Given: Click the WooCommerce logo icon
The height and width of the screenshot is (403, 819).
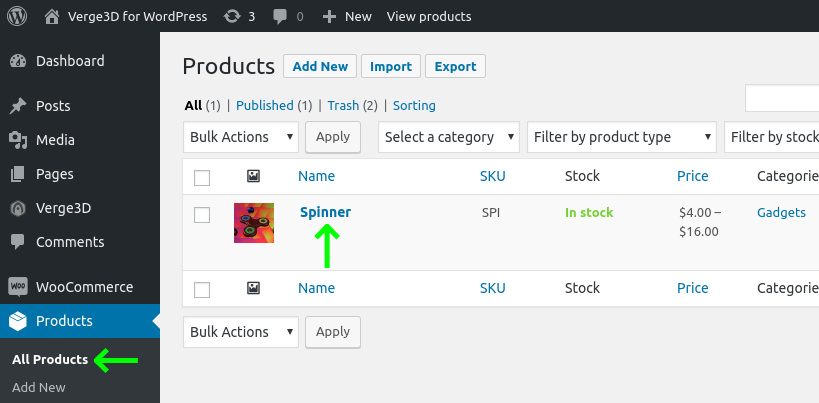Looking at the screenshot, I should (18, 287).
